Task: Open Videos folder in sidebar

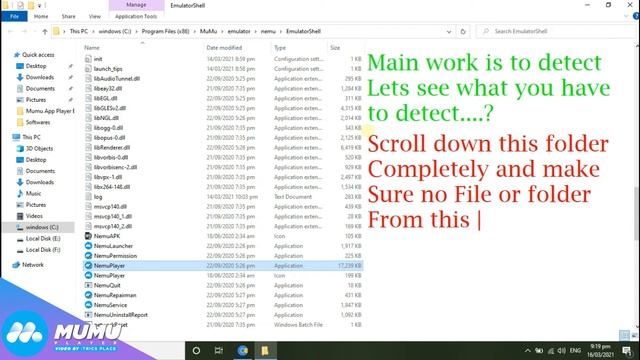Action: coord(34,216)
